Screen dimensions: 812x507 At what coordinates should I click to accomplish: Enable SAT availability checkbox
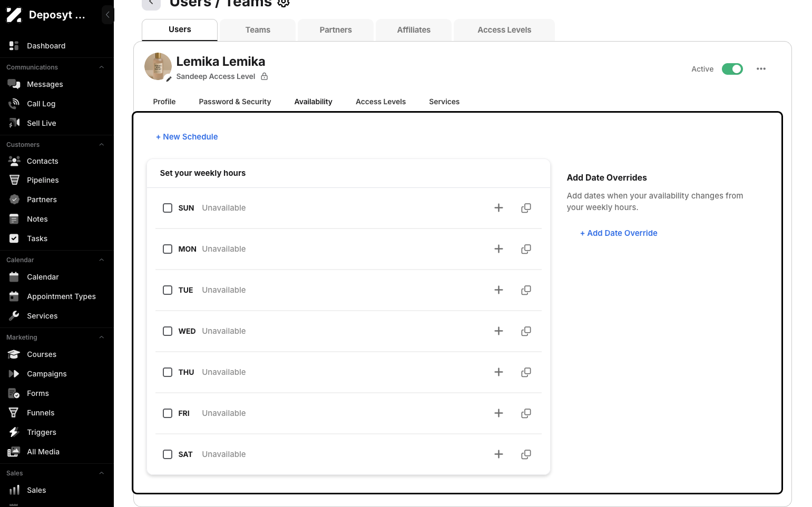point(168,454)
